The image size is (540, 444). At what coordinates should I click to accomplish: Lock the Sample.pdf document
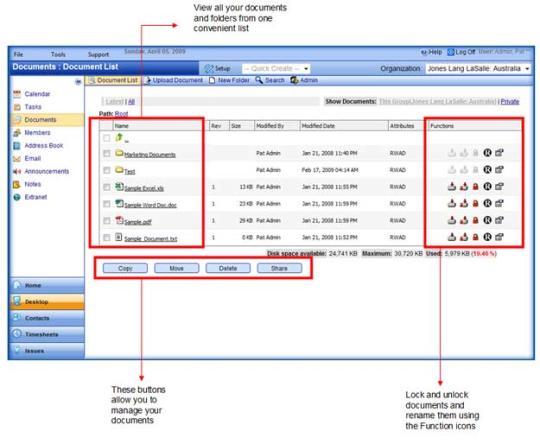pos(475,220)
